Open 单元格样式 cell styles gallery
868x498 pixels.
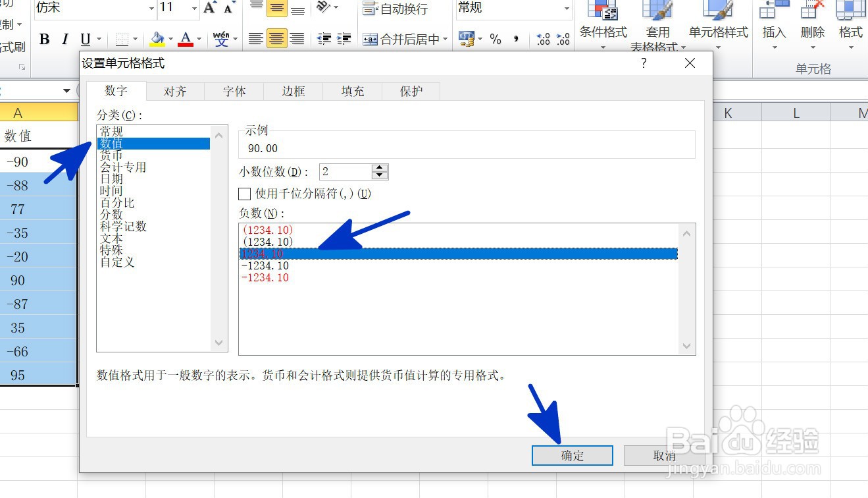[719, 26]
